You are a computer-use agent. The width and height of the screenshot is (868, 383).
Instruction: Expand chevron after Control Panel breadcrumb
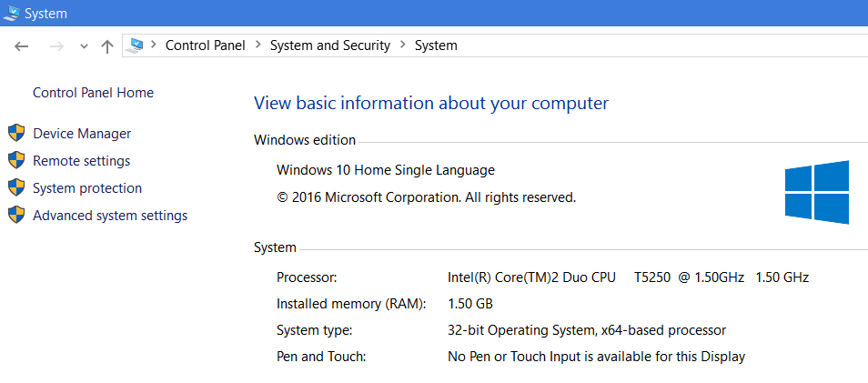click(257, 45)
